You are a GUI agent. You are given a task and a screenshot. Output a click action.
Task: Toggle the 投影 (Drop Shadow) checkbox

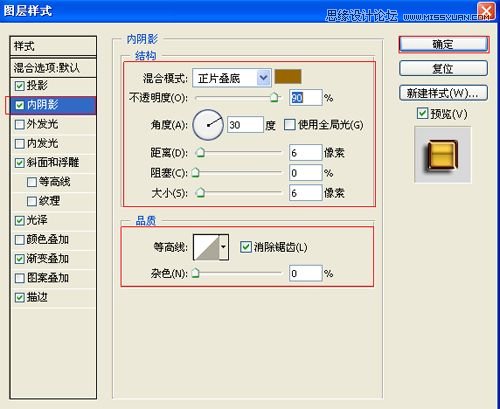20,86
